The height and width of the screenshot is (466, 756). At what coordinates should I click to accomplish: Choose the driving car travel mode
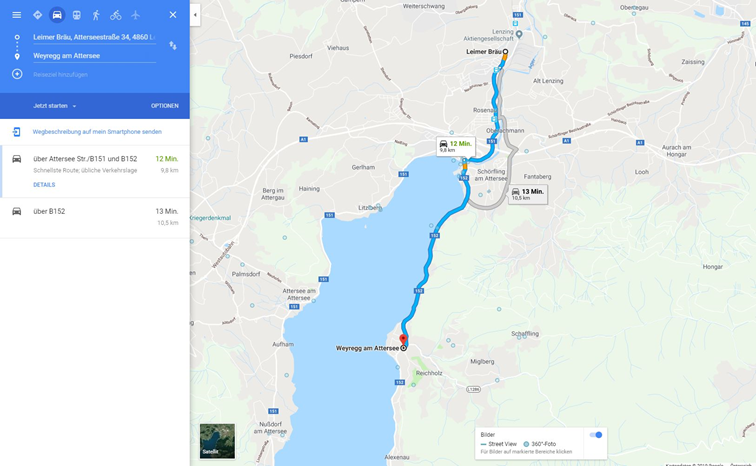click(57, 15)
